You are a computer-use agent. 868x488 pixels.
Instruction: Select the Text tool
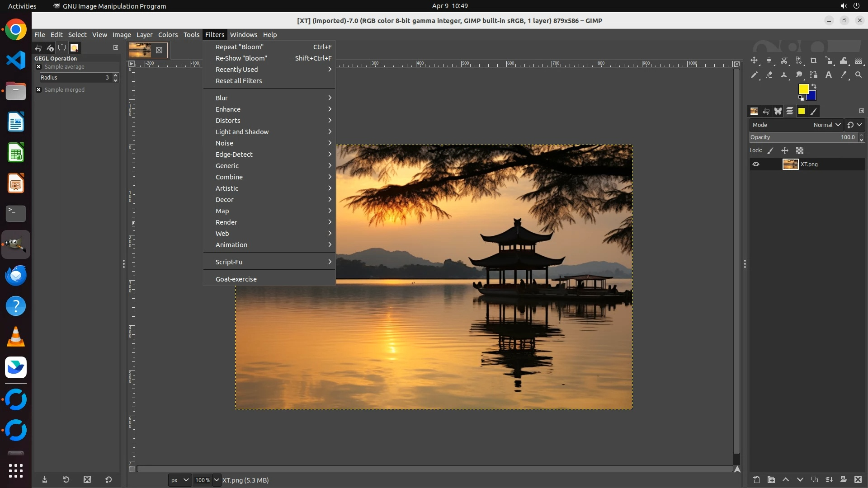(x=829, y=75)
